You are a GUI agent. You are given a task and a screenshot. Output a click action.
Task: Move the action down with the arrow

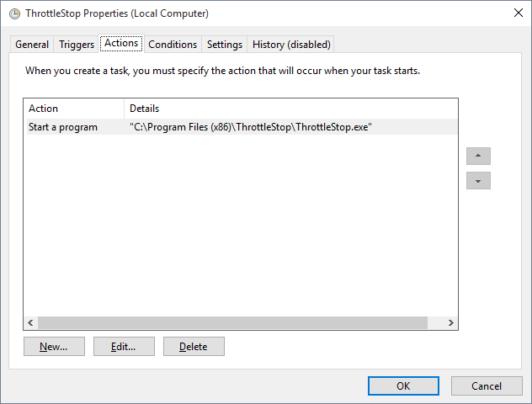click(478, 180)
